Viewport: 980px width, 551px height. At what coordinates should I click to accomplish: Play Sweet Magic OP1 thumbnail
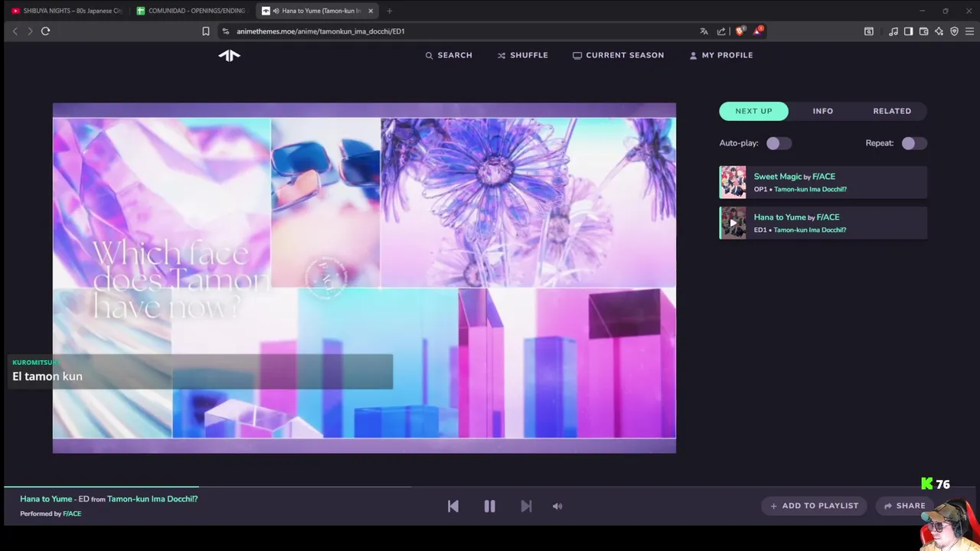point(733,182)
